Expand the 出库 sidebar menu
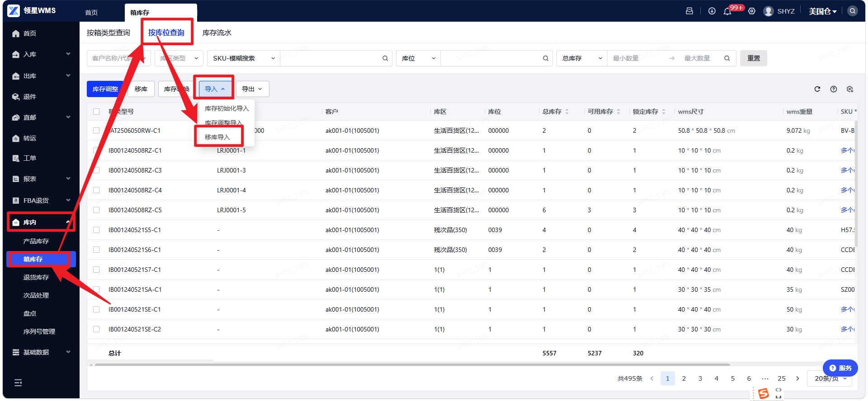This screenshot has width=868, height=401. click(41, 76)
